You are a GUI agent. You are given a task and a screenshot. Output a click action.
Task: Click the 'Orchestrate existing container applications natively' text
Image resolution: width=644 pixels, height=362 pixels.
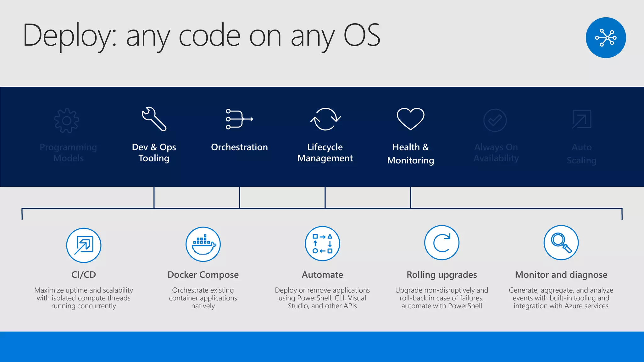pos(203,298)
